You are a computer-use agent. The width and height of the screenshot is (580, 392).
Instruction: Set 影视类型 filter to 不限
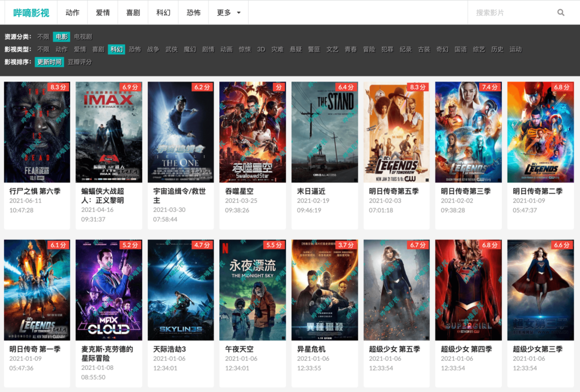point(43,49)
